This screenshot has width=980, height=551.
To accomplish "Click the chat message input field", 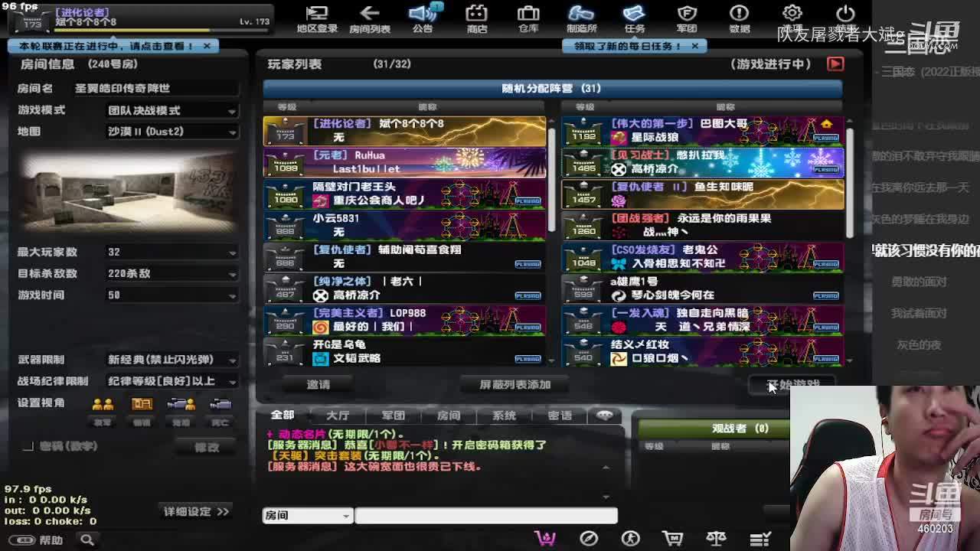I will click(485, 516).
